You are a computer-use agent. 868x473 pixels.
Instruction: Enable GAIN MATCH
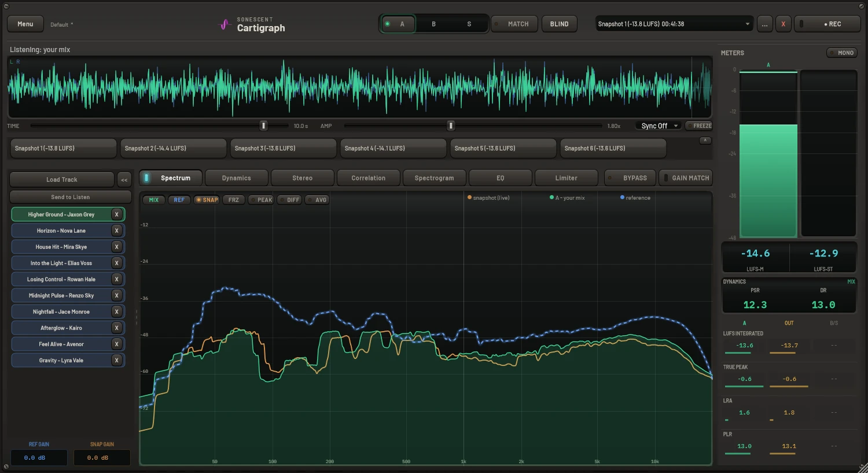pyautogui.click(x=686, y=178)
